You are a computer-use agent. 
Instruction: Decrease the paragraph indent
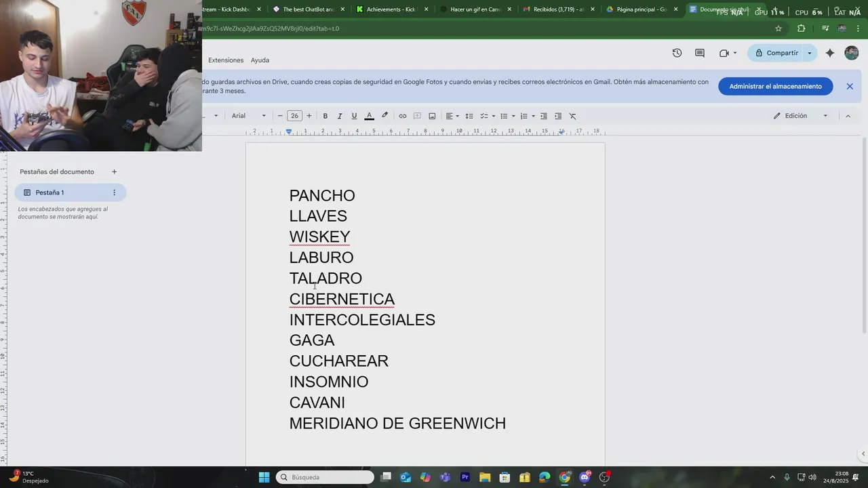tap(543, 116)
